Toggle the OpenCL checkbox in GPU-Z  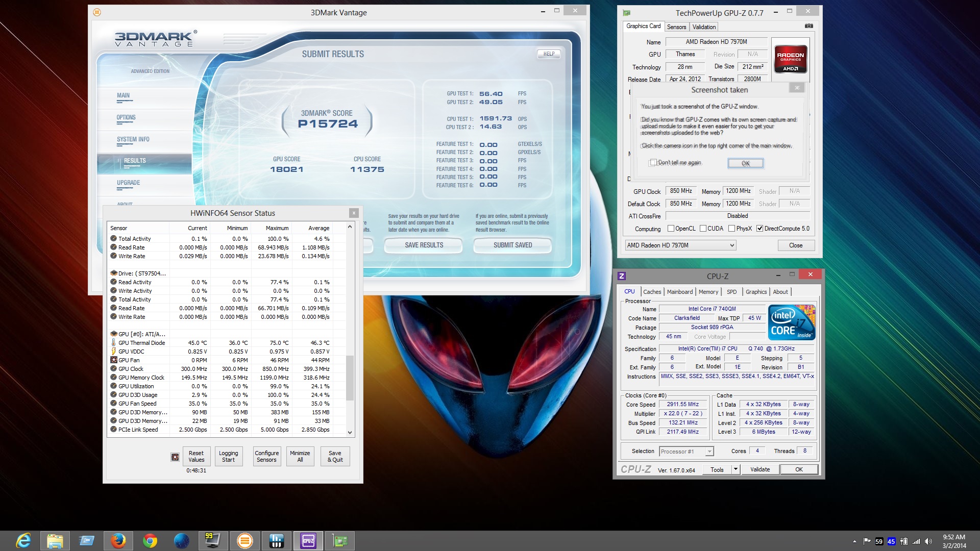671,229
